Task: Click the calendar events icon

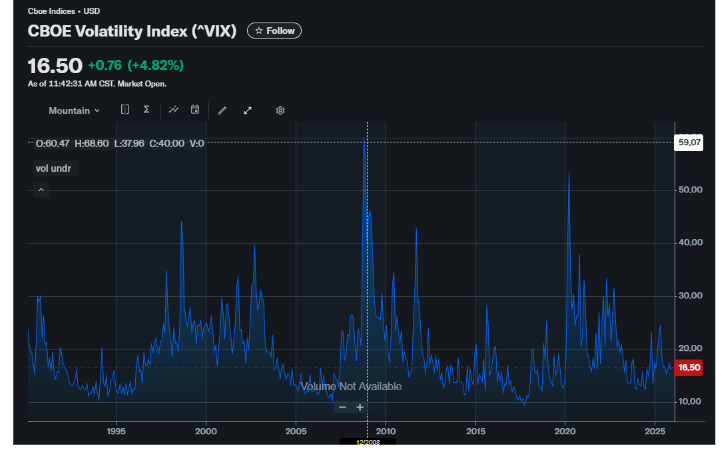Action: coord(195,110)
